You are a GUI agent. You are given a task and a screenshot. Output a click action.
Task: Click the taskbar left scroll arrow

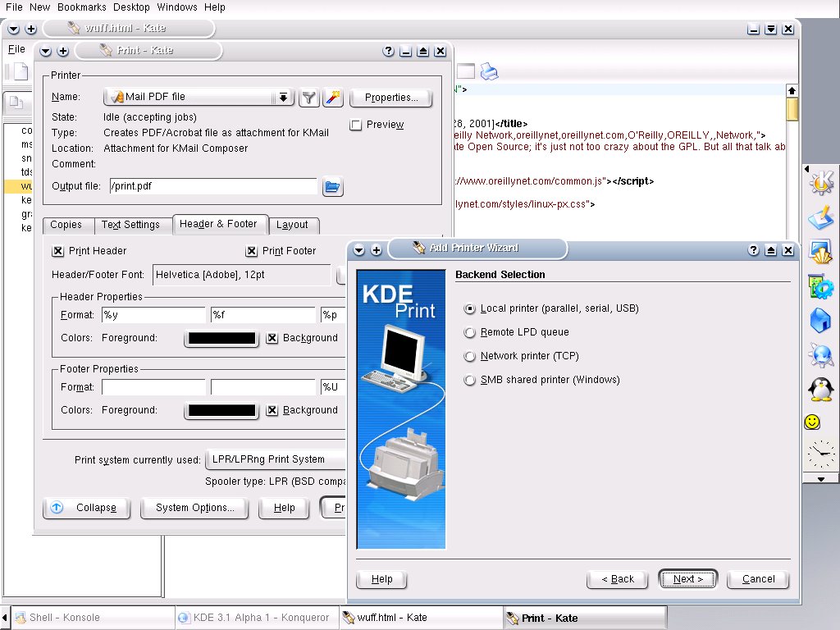click(x=5, y=618)
